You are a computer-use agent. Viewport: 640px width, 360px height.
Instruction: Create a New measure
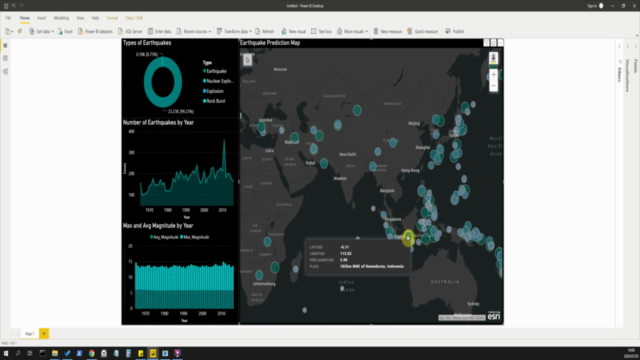(x=388, y=31)
